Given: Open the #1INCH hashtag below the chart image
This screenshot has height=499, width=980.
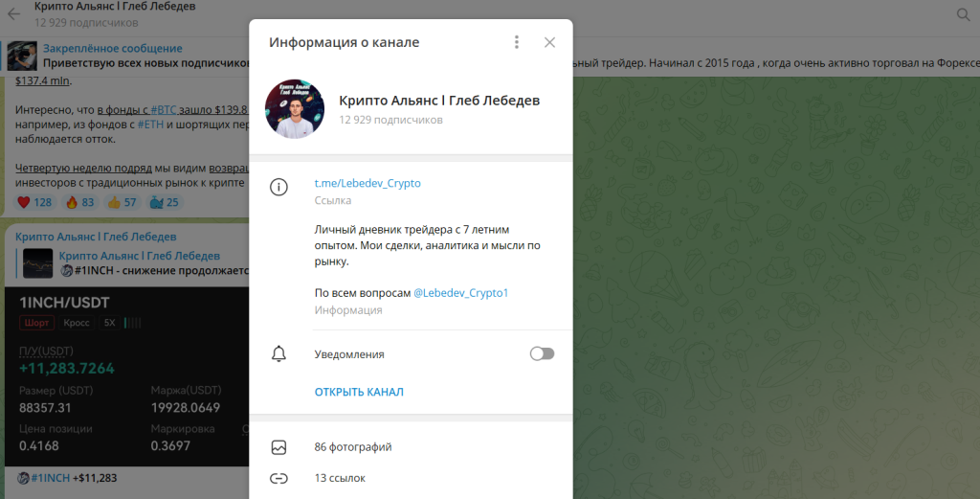Looking at the screenshot, I should (x=51, y=478).
